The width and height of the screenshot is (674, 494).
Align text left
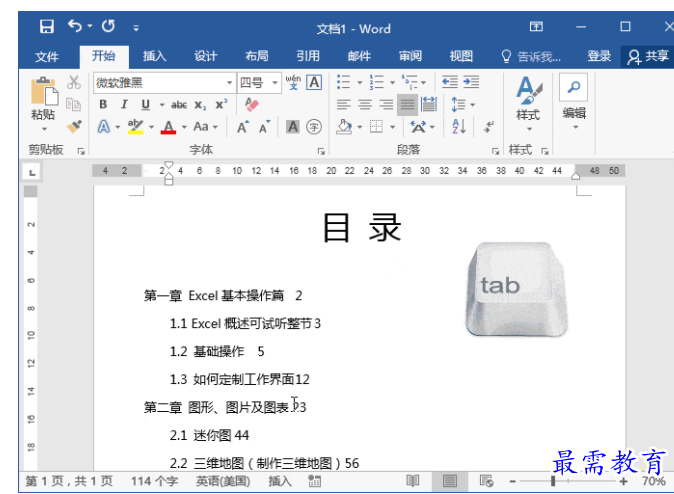[x=343, y=104]
